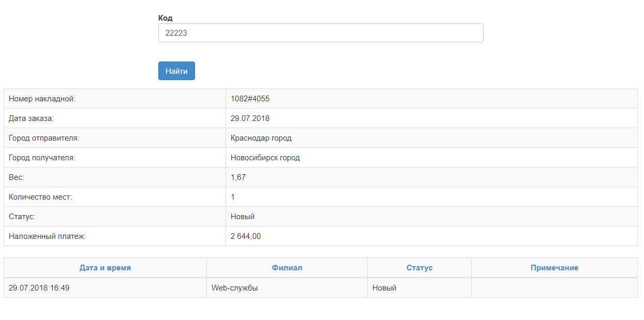Sort by the Филиал column header
Image resolution: width=644 pixels, height=320 pixels.
pyautogui.click(x=287, y=268)
